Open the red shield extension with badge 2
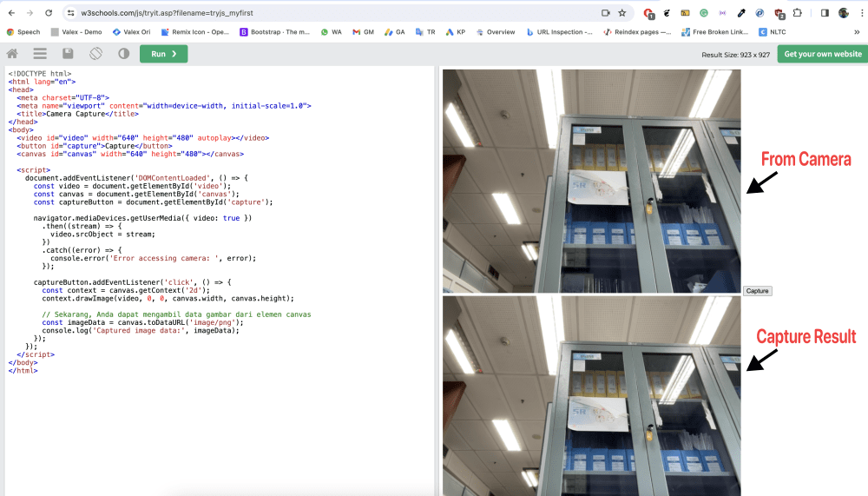Viewport: 868px width, 496px height. click(x=779, y=13)
